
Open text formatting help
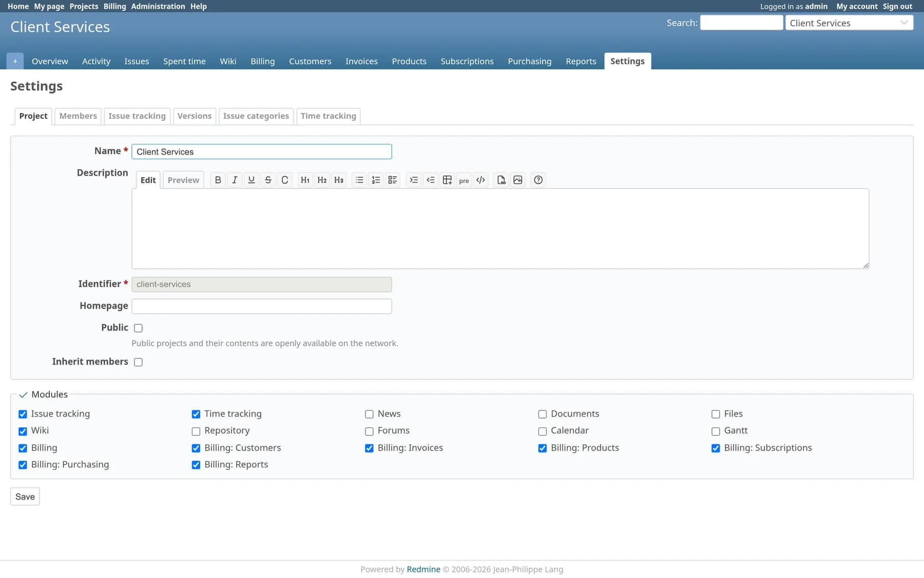pyautogui.click(x=538, y=180)
